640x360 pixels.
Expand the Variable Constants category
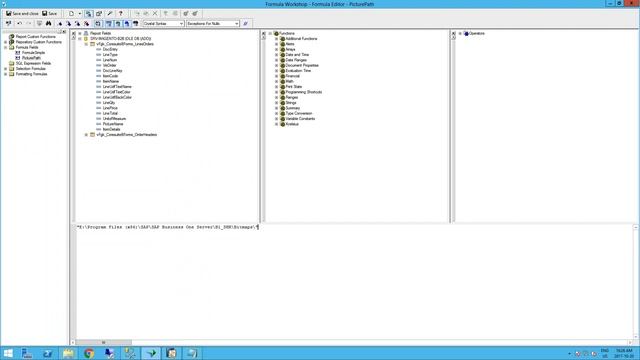point(276,118)
